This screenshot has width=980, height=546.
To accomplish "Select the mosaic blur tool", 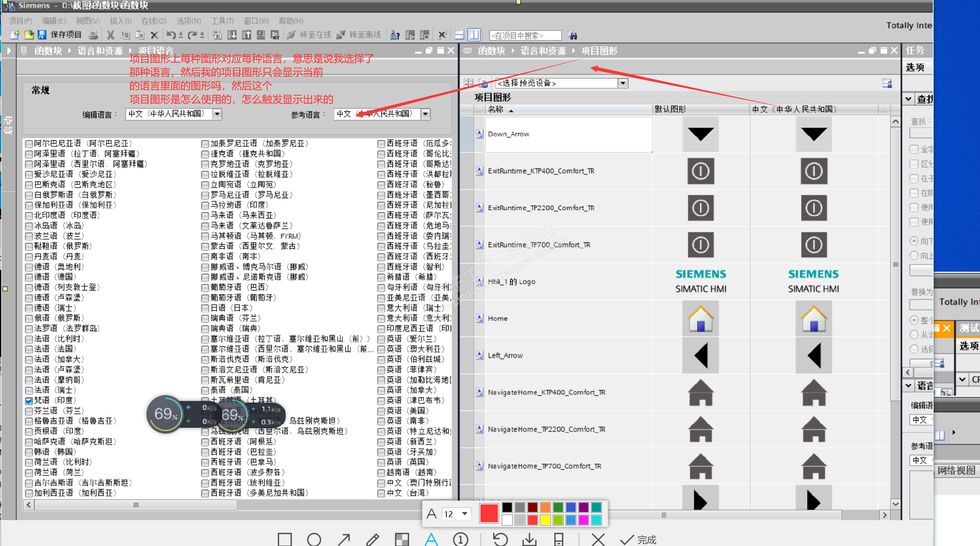I will click(x=401, y=539).
